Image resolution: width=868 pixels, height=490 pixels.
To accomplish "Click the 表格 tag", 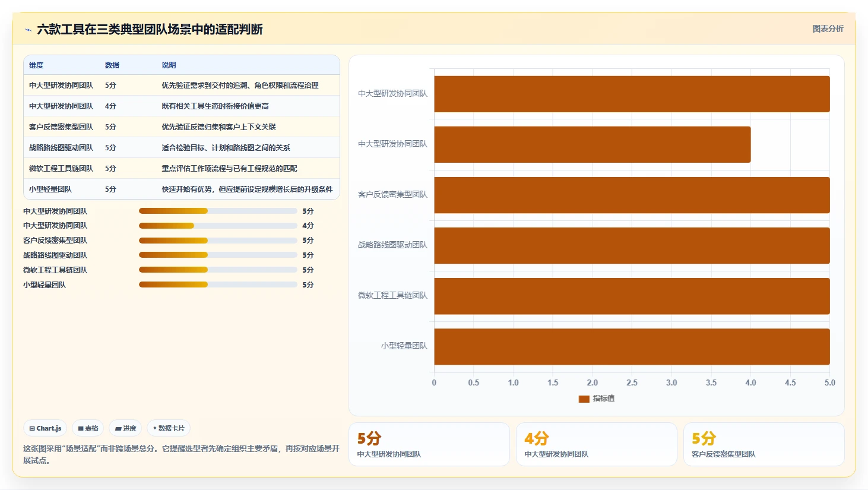I will [x=88, y=428].
